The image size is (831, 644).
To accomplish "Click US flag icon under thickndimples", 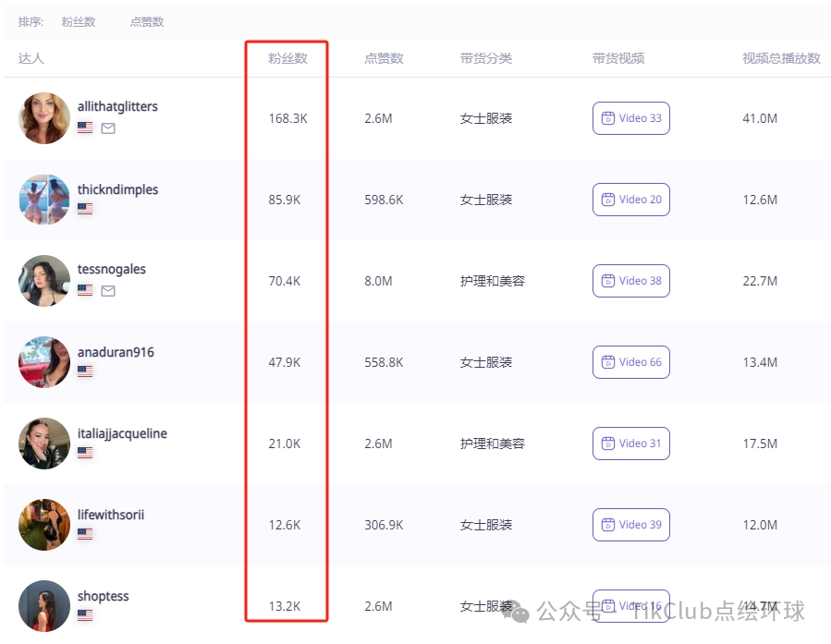I will coord(85,210).
